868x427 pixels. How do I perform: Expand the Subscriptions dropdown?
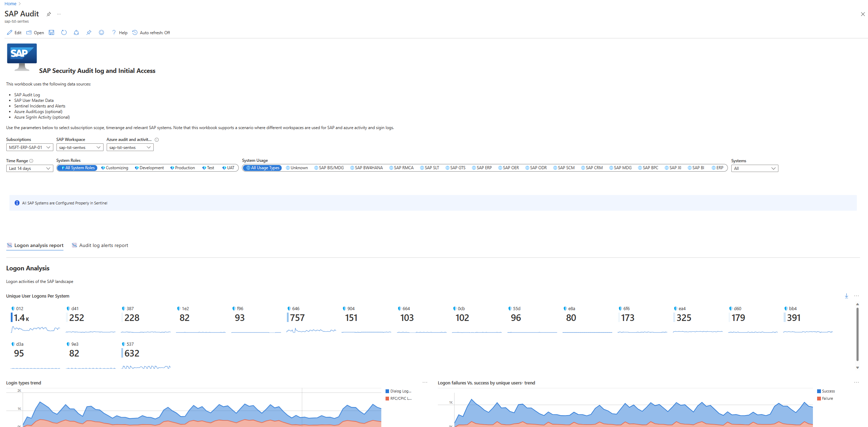pyautogui.click(x=30, y=148)
